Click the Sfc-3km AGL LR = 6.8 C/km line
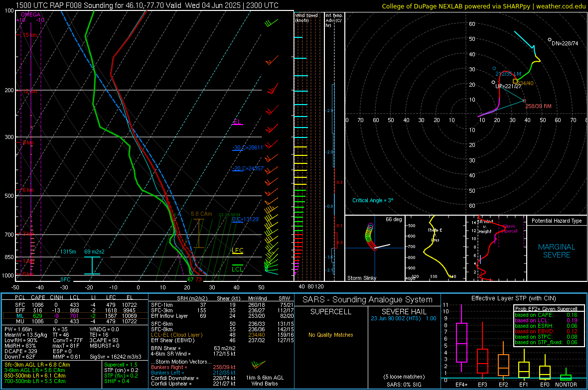 [37, 365]
